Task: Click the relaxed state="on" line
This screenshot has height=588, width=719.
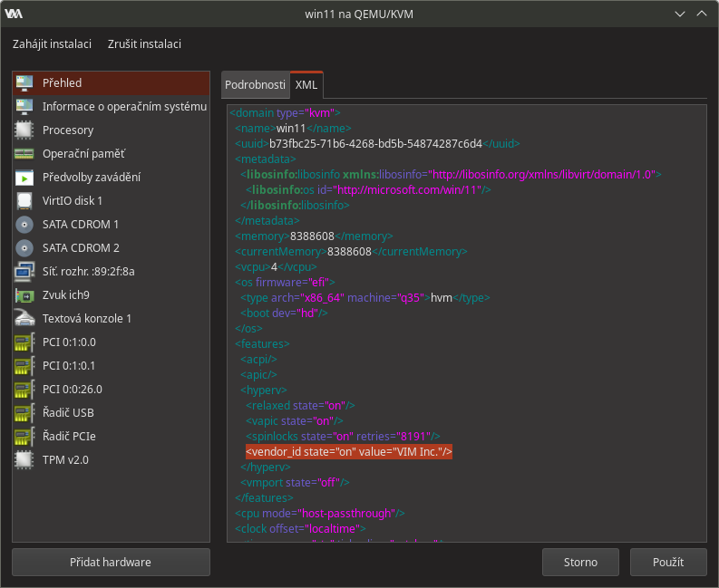Action: pyautogui.click(x=300, y=406)
